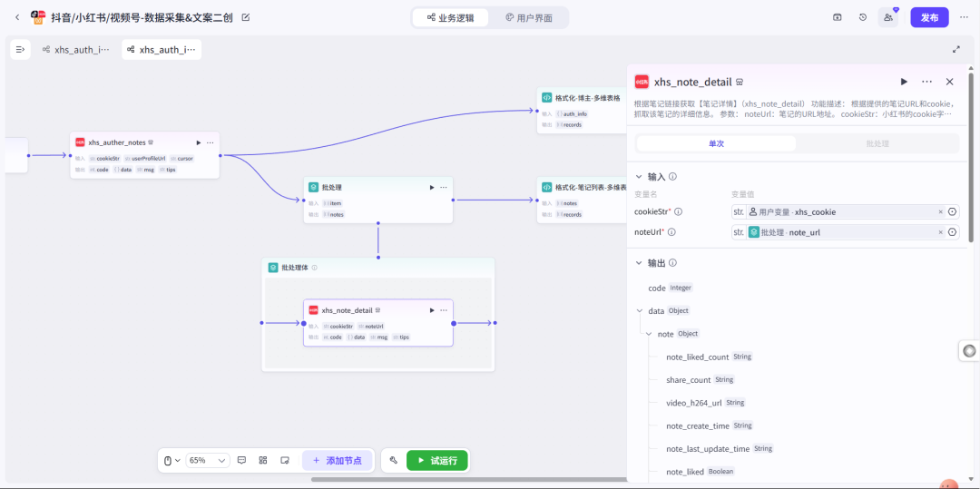The width and height of the screenshot is (980, 489).
Task: Clear the noteUrl variable value
Action: (x=941, y=232)
